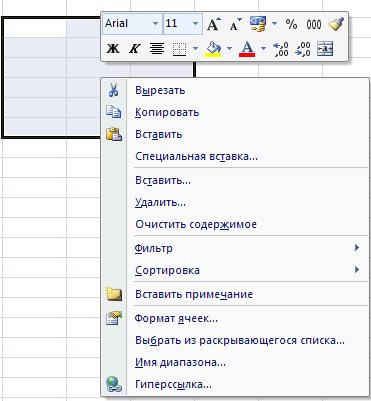The image size is (371, 401).
Task: Apply the cell borders icon
Action: (180, 49)
